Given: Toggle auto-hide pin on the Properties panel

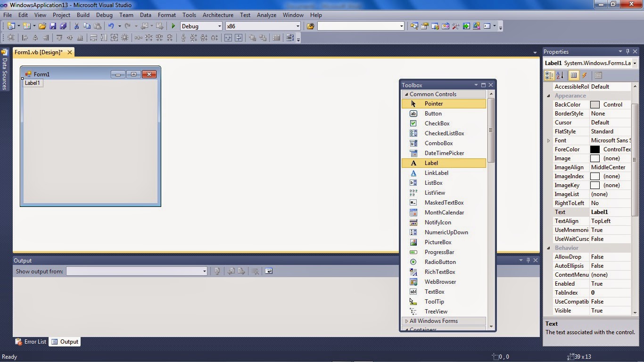Looking at the screenshot, I should pos(627,51).
